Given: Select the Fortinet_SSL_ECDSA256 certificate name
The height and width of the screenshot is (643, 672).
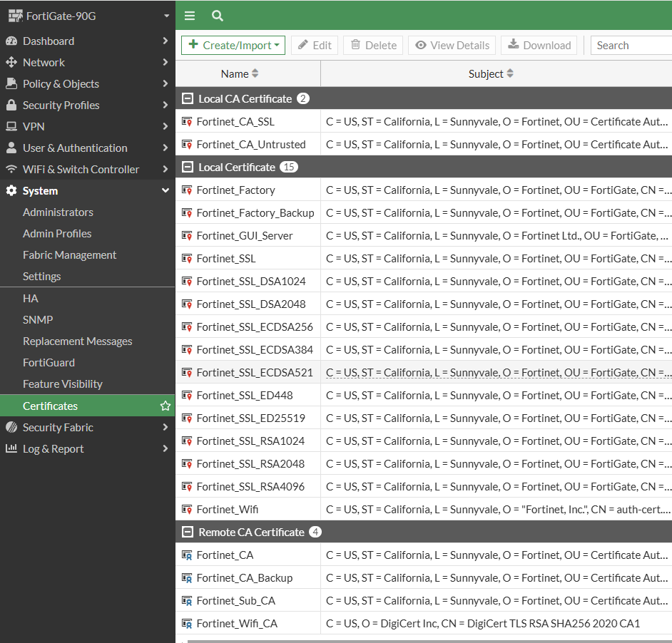Looking at the screenshot, I should [255, 327].
